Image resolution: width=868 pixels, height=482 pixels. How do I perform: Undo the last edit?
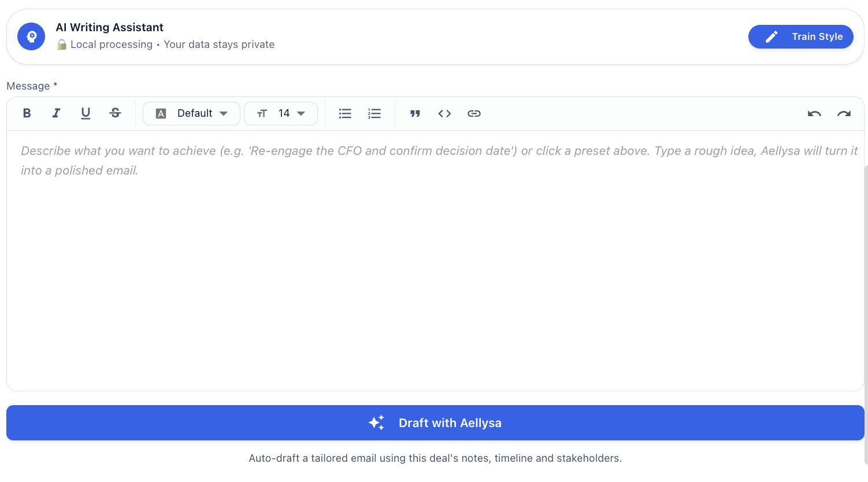click(814, 113)
